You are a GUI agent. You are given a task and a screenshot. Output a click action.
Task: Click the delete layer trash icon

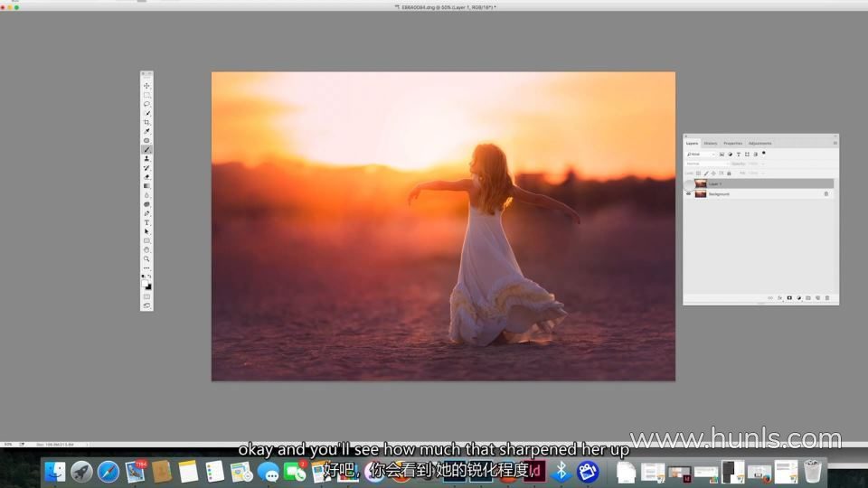826,297
